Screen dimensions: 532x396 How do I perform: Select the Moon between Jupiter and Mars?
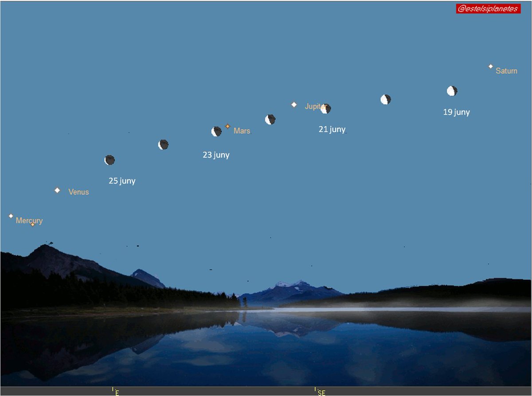click(270, 119)
